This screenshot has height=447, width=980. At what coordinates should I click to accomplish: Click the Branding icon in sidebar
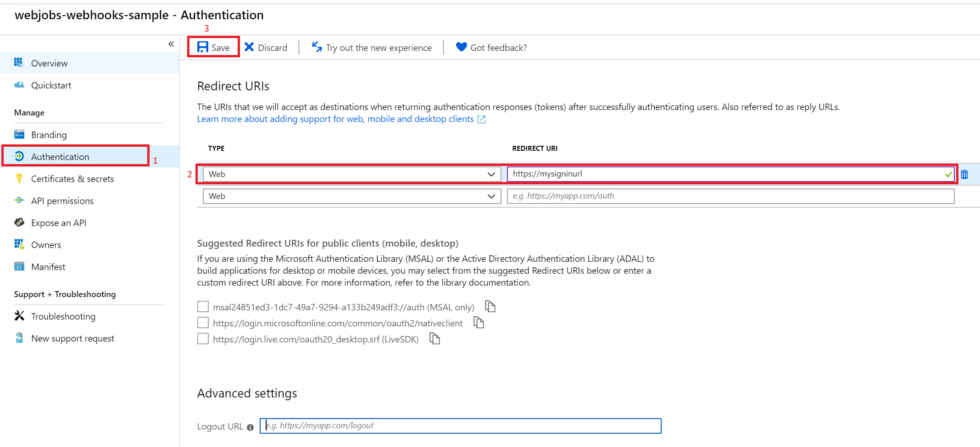point(19,134)
